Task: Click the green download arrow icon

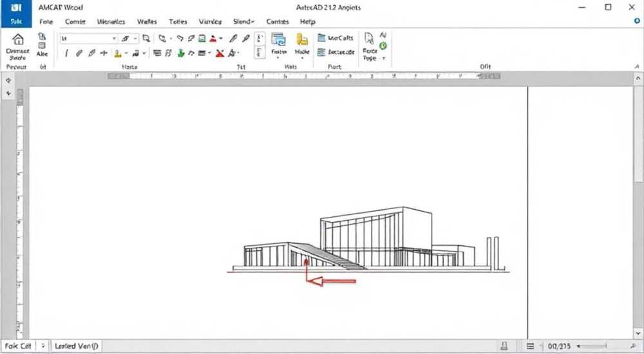Action: click(x=181, y=53)
